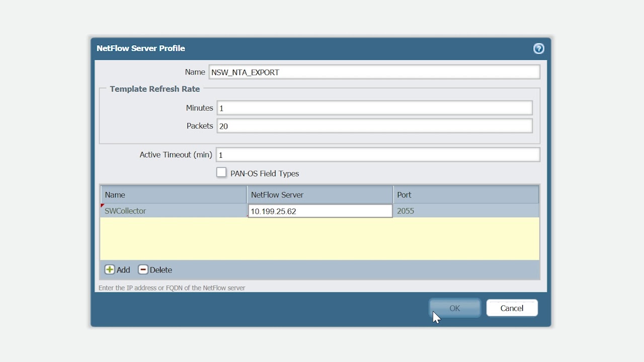Open the help question mark icon

539,48
